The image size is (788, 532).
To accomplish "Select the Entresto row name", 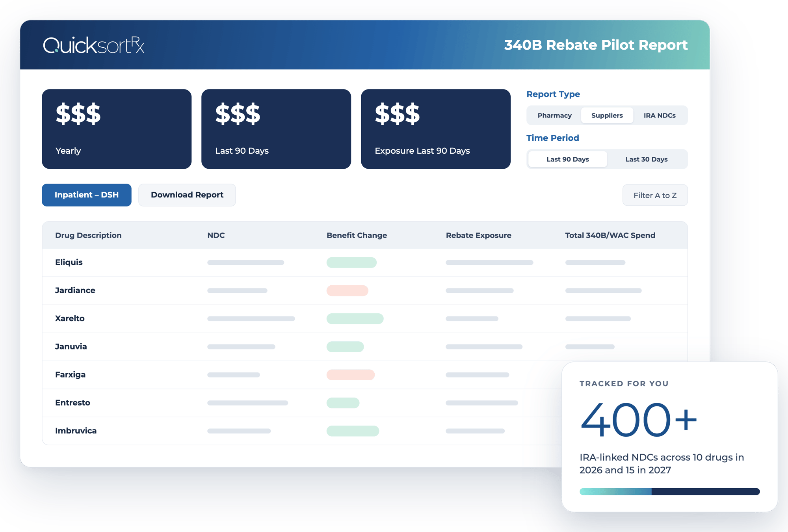I will click(x=72, y=403).
